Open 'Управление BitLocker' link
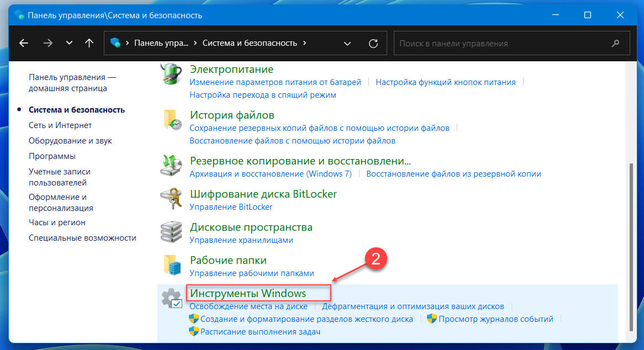This screenshot has width=644, height=350. point(231,207)
